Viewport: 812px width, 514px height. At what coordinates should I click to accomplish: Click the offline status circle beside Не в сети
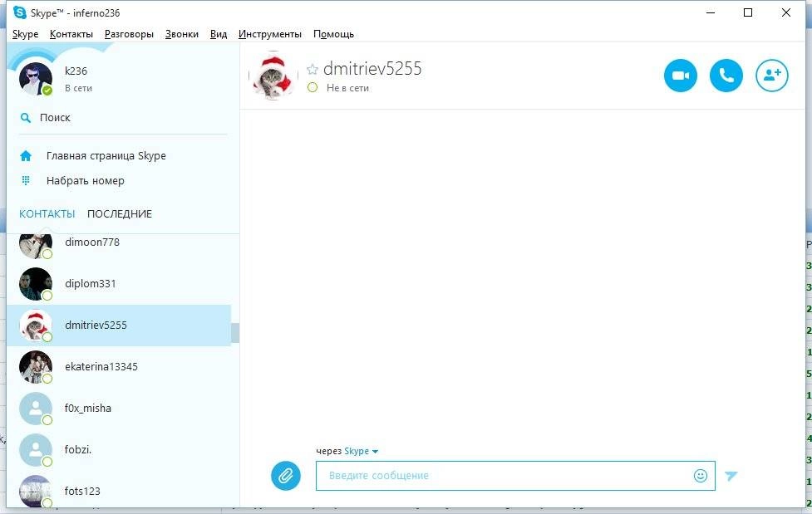click(x=312, y=87)
